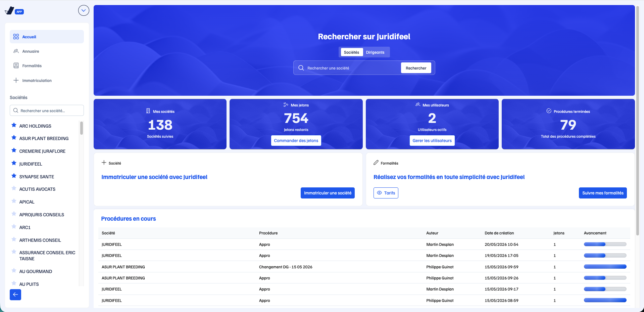This screenshot has width=644, height=312.
Task: Click Commander des jetons button
Action: [296, 140]
